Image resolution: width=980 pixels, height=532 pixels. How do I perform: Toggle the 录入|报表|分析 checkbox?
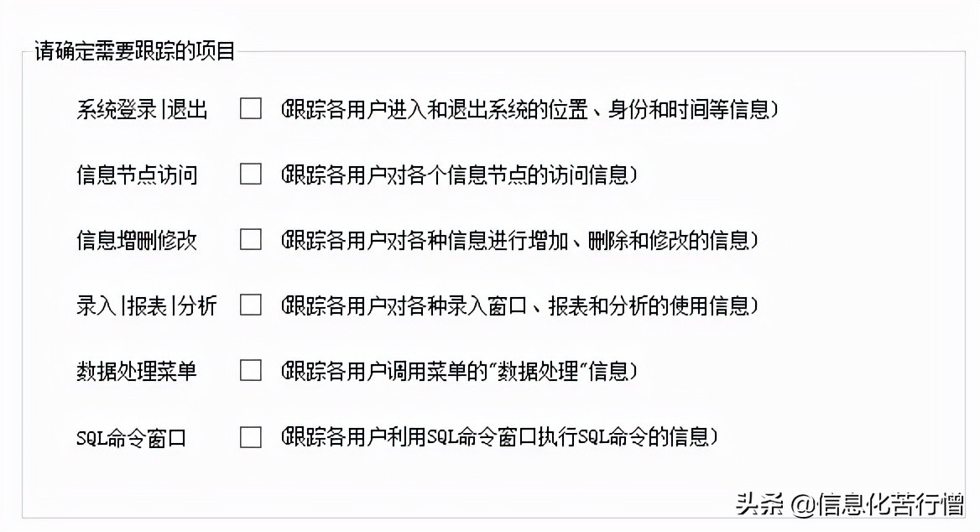(251, 305)
